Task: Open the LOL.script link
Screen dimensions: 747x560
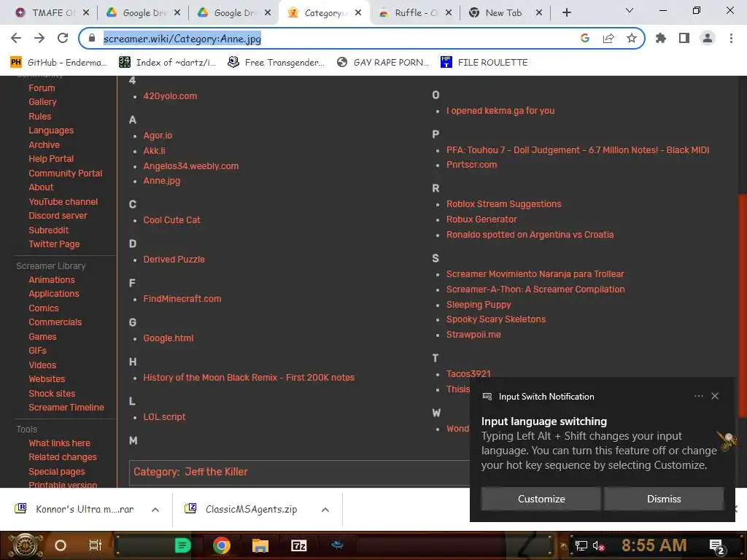Action: [164, 416]
